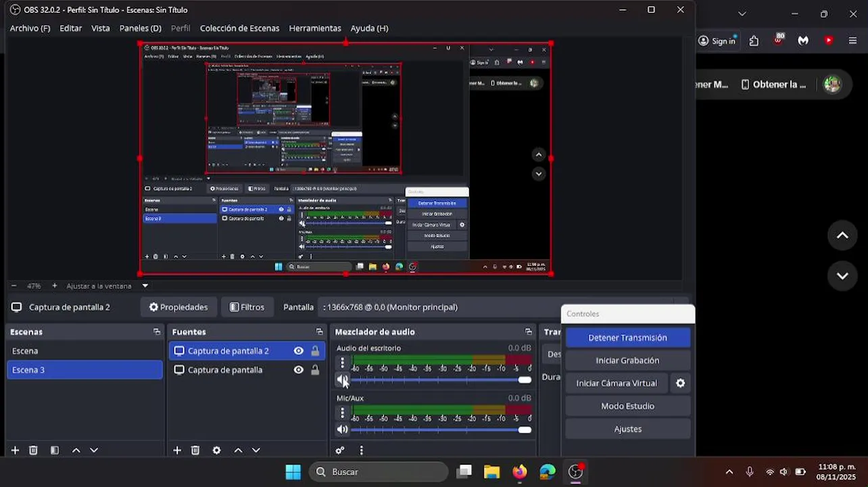Show hidden system tray icons chevron
Image resolution: width=868 pixels, height=487 pixels.
[x=729, y=471]
